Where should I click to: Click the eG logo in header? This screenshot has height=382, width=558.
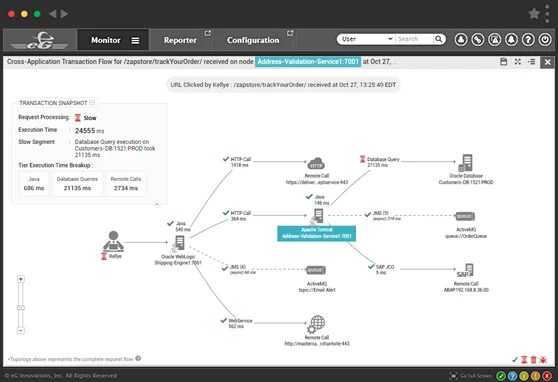40,40
